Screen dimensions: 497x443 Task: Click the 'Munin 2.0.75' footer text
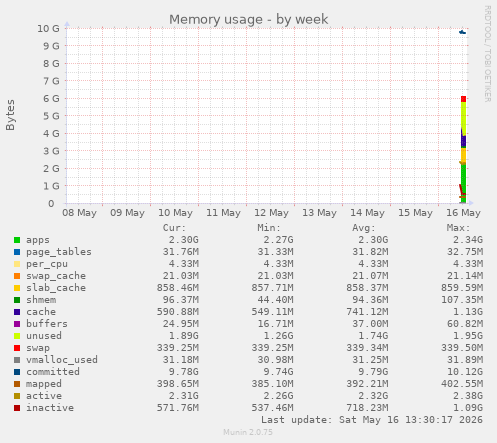(248, 432)
